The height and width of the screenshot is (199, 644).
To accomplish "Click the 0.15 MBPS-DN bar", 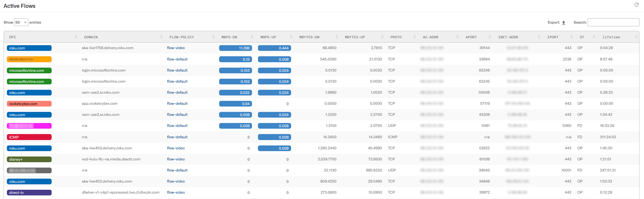I will pos(236,59).
